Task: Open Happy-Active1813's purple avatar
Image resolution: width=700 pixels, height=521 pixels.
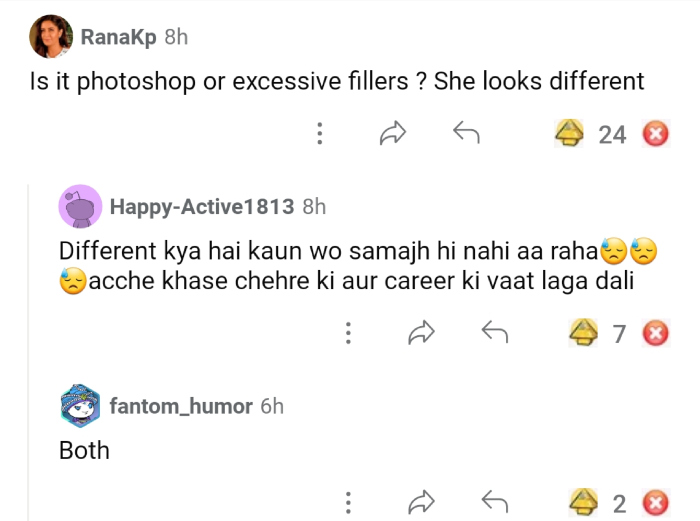Action: tap(80, 206)
